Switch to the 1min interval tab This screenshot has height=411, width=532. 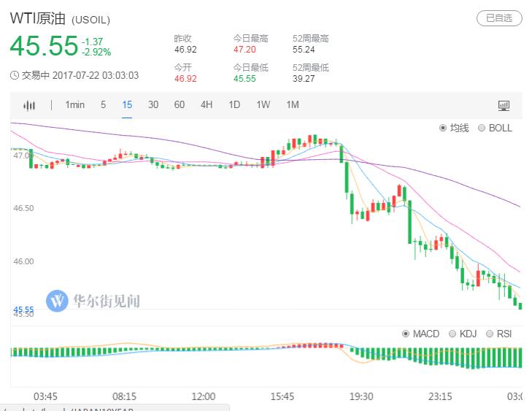(x=74, y=104)
